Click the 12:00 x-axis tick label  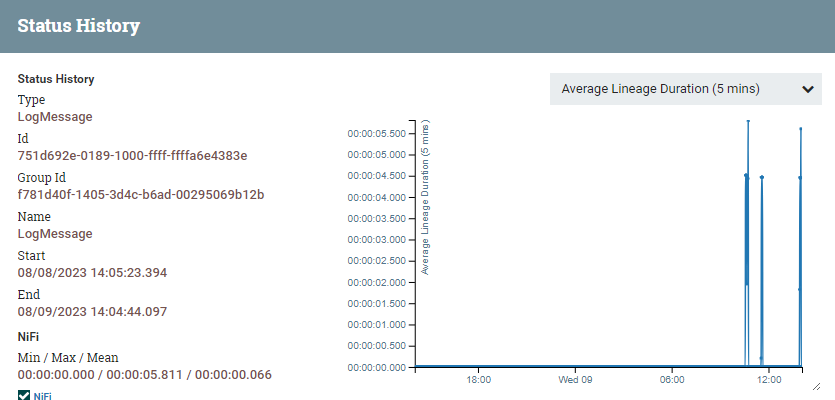pos(769,380)
